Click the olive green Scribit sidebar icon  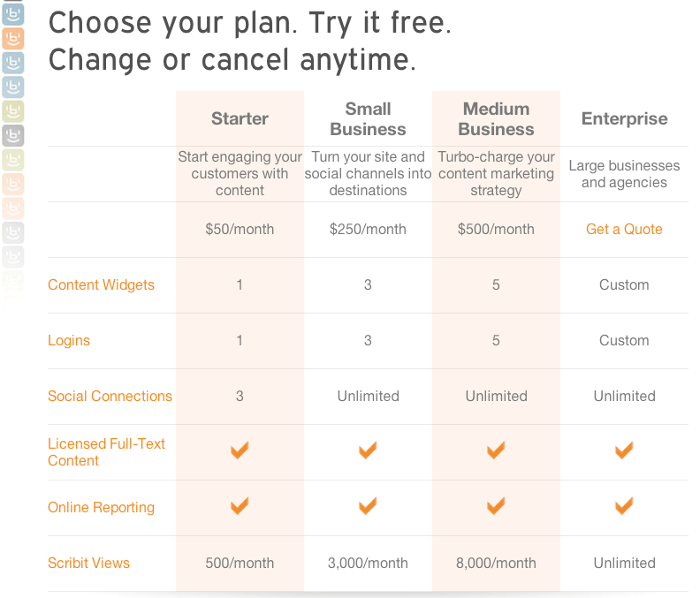click(x=13, y=111)
